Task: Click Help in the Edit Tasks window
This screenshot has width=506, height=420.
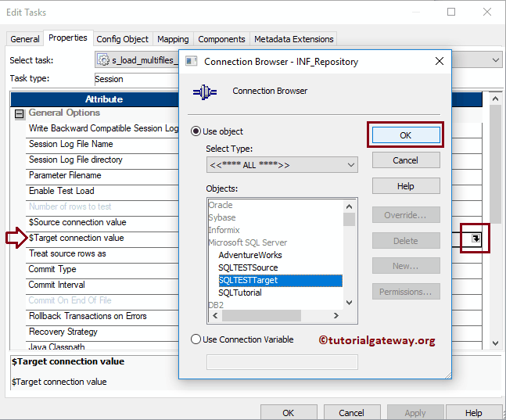Action: point(474,413)
